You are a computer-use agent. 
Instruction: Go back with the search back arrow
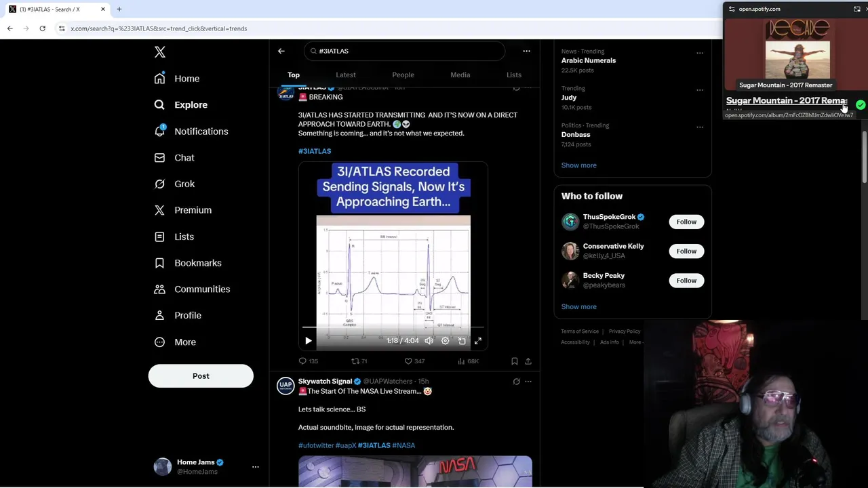click(x=281, y=51)
